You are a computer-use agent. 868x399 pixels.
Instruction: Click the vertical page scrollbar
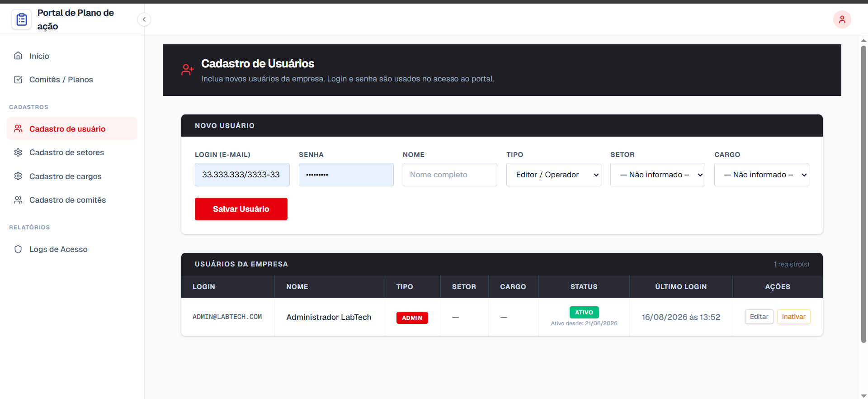coord(863,194)
